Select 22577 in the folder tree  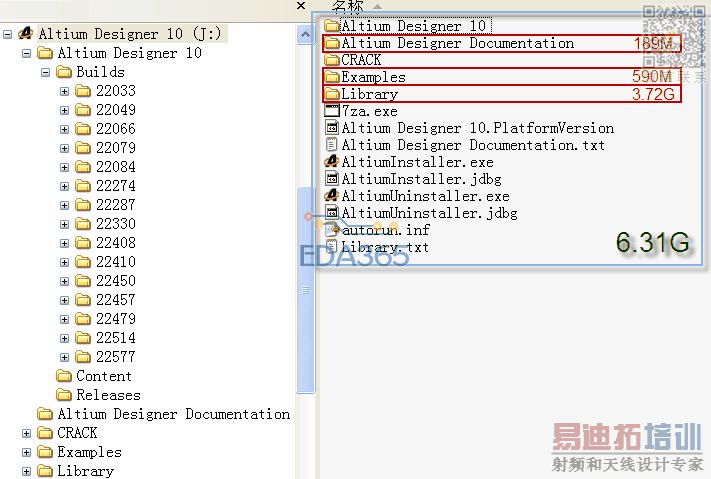click(116, 357)
